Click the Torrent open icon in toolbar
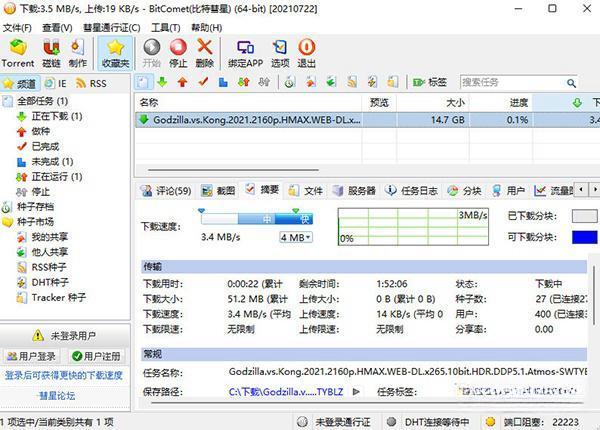Viewport: 600px width, 430px height. [17, 49]
